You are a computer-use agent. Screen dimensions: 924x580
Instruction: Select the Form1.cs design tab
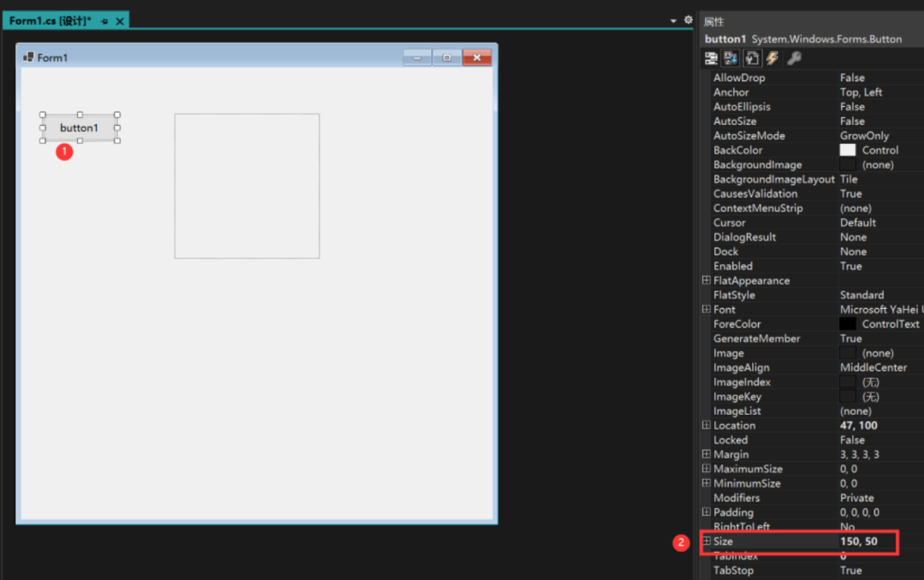(x=50, y=21)
